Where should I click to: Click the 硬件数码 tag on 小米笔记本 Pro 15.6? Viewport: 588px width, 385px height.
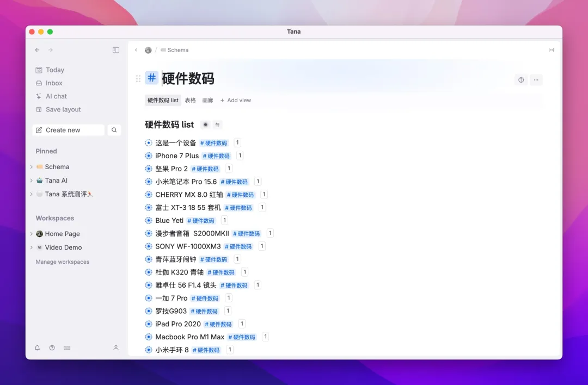click(234, 182)
